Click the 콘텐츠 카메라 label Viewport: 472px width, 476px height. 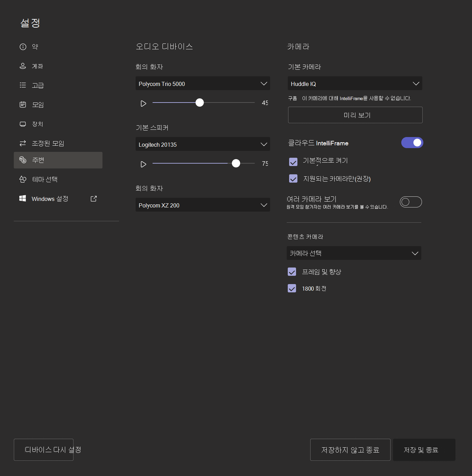305,237
